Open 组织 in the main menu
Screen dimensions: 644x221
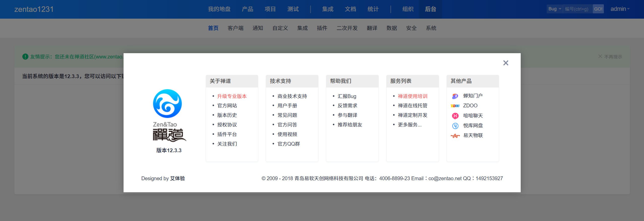click(x=408, y=9)
